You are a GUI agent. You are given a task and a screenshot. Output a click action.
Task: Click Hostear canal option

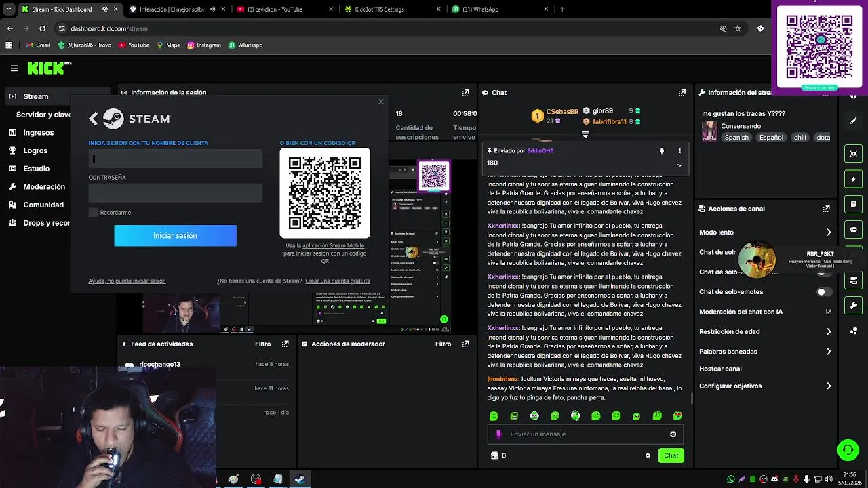pos(720,369)
